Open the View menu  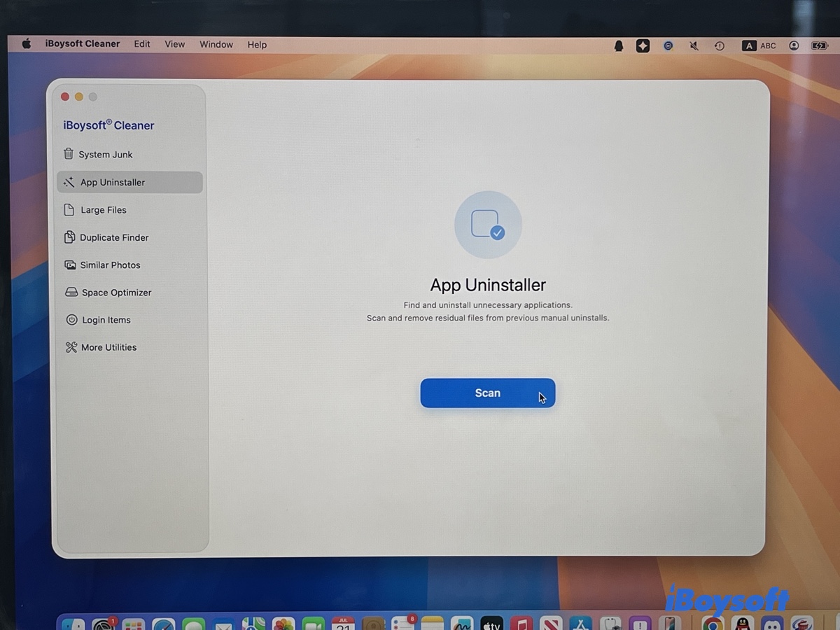point(175,44)
